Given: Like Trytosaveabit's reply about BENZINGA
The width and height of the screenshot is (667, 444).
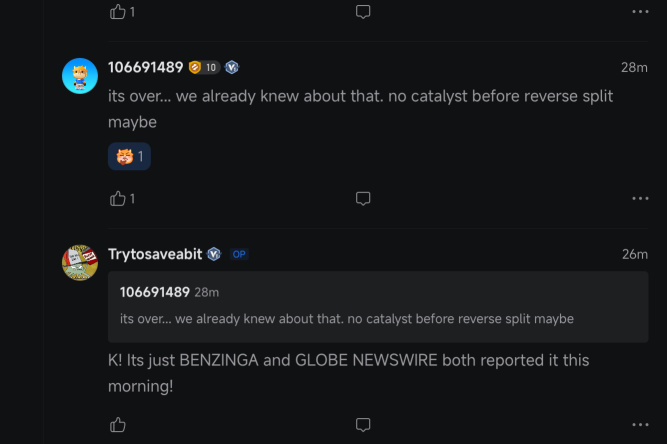Looking at the screenshot, I should coord(118,425).
